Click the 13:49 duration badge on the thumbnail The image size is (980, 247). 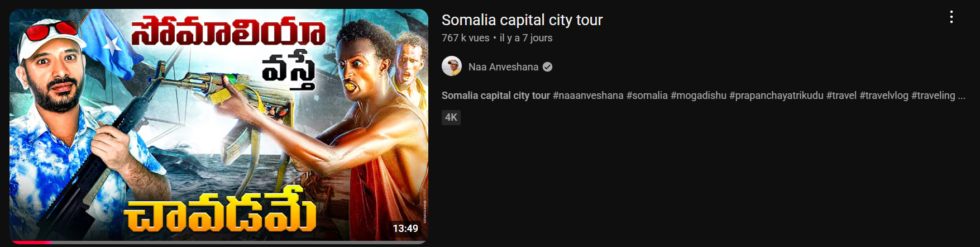[x=405, y=228]
